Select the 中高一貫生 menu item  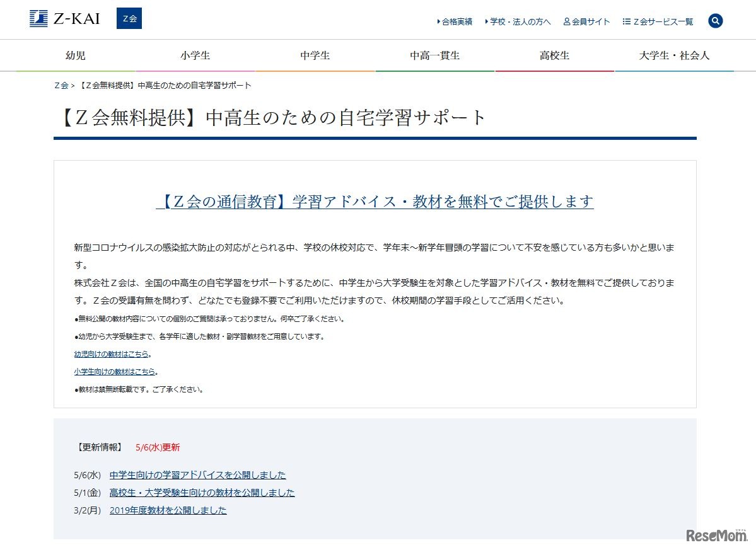[x=434, y=55]
